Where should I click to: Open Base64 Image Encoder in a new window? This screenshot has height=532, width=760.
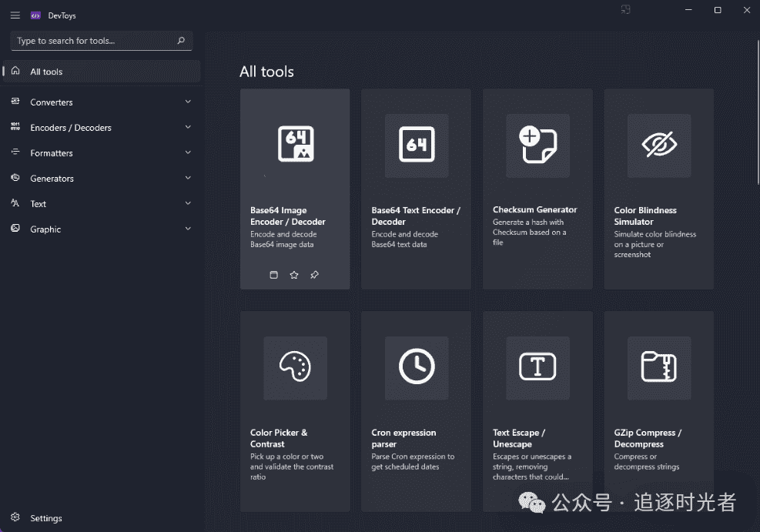pyautogui.click(x=273, y=274)
